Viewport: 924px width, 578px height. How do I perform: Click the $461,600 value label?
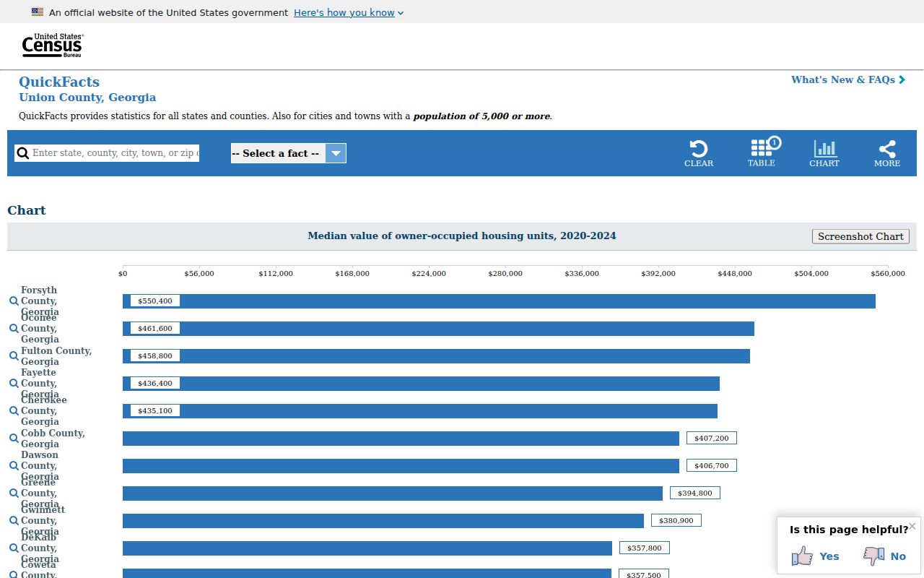click(155, 329)
